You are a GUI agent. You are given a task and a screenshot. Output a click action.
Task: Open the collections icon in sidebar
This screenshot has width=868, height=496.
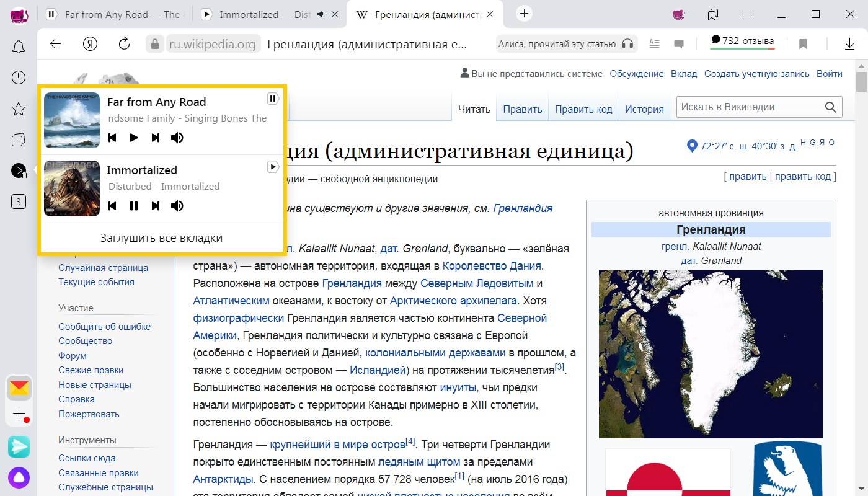point(19,140)
